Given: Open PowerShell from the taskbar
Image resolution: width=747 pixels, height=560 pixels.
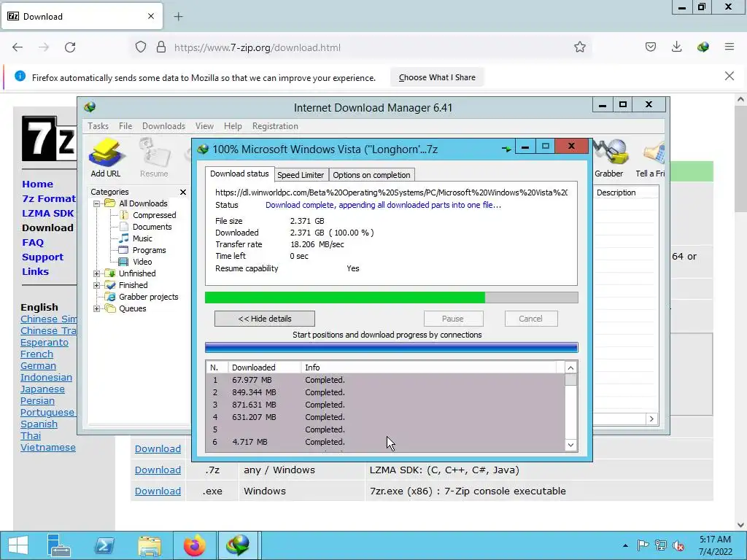Looking at the screenshot, I should [x=104, y=545].
